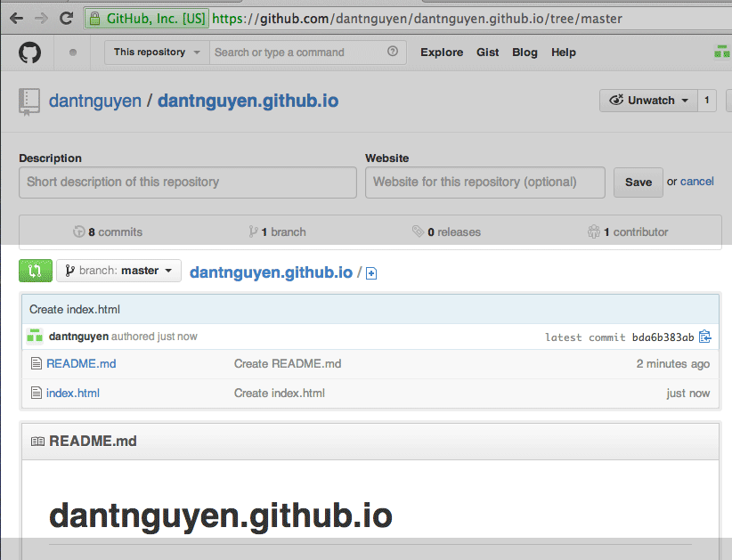
Task: Open the branch compare view via green icon
Action: point(35,270)
